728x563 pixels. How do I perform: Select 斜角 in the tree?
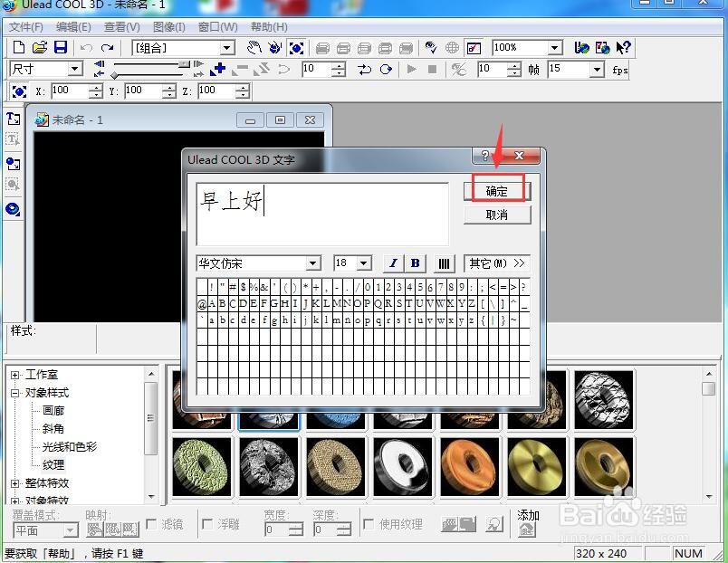[53, 429]
